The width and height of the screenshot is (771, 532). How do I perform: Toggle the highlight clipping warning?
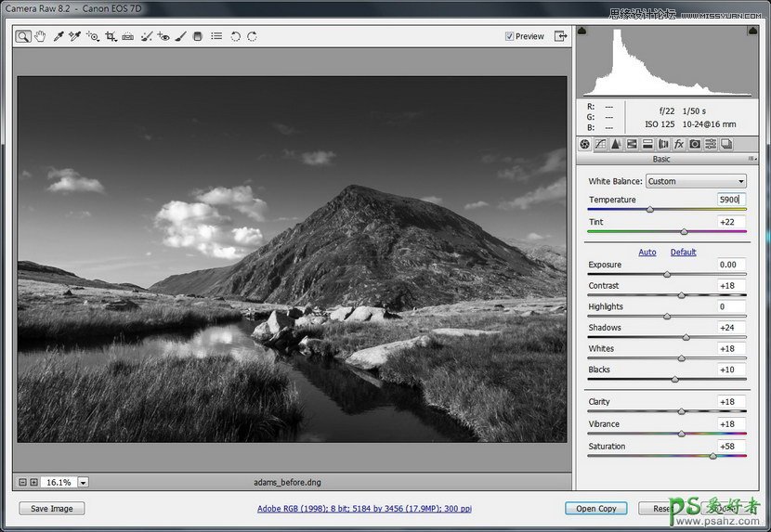pos(751,31)
